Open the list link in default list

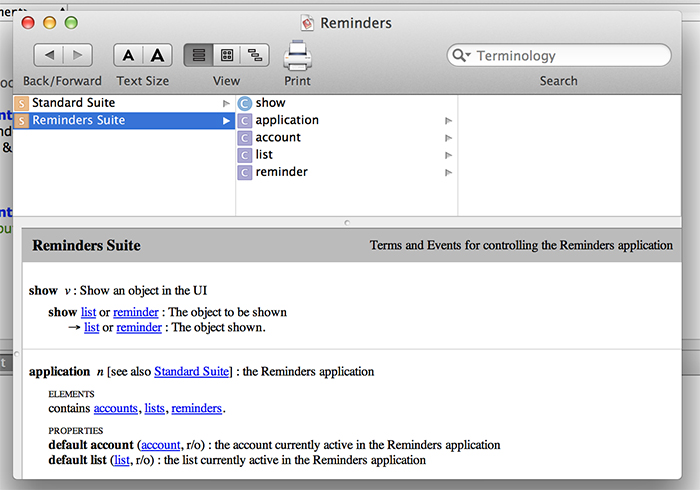122,460
